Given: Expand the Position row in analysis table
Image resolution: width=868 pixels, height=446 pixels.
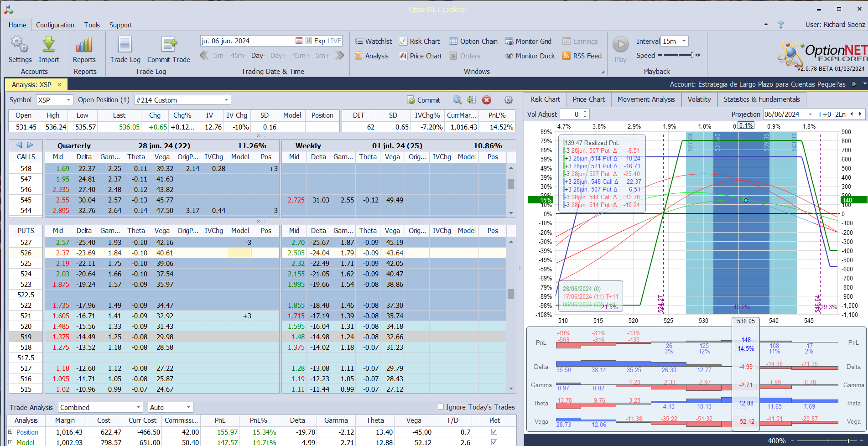Looking at the screenshot, I should (10, 431).
